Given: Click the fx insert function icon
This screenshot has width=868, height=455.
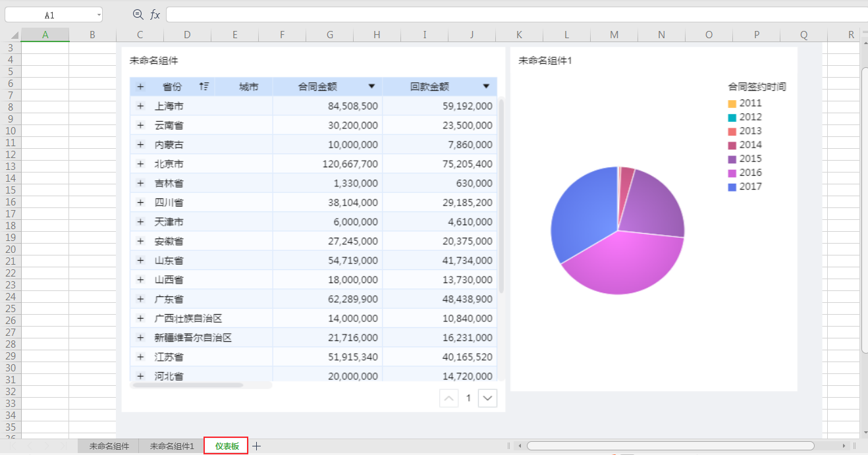Looking at the screenshot, I should 155,14.
